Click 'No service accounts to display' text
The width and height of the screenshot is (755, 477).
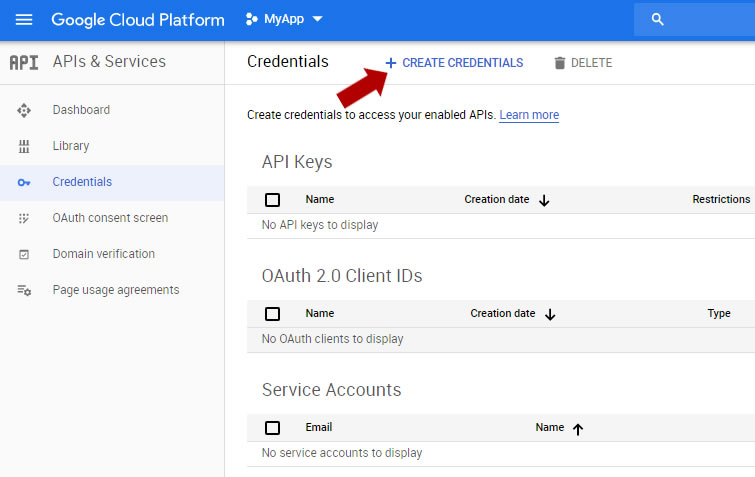tap(342, 453)
